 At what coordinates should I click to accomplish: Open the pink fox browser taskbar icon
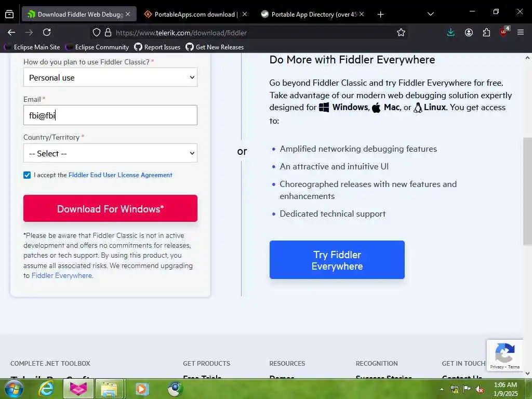coord(78,389)
